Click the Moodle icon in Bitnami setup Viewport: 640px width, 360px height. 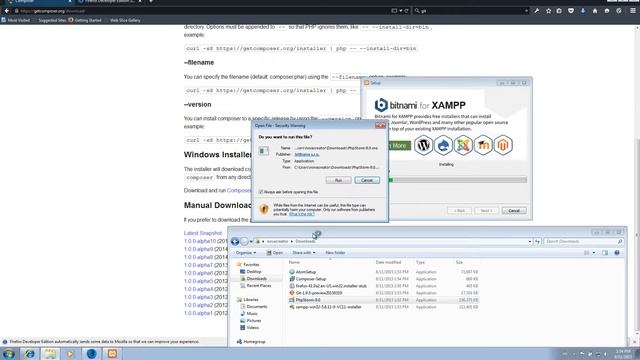(483, 145)
